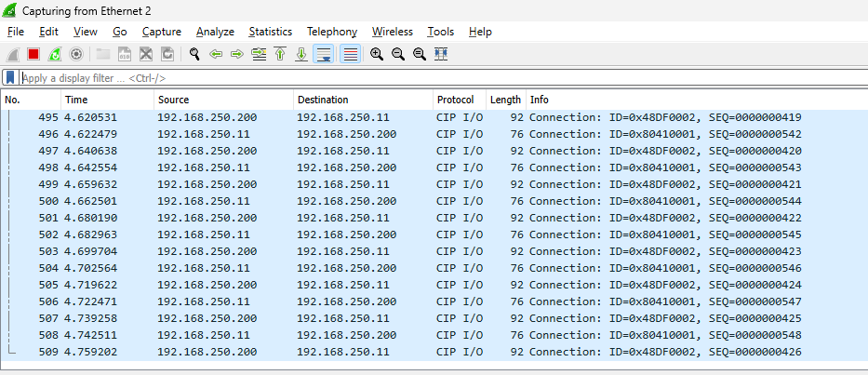Image resolution: width=868 pixels, height=375 pixels.
Task: Zoom in on packet list text
Action: pyautogui.click(x=377, y=54)
